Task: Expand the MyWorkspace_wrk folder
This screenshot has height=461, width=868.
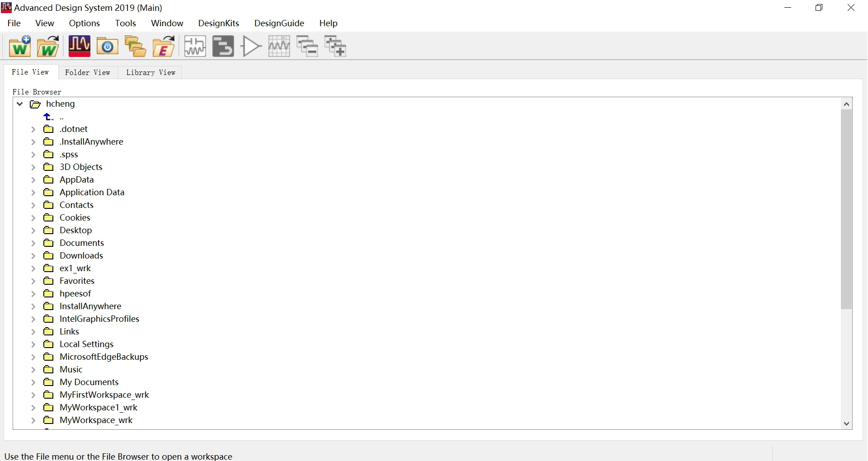Action: (33, 420)
